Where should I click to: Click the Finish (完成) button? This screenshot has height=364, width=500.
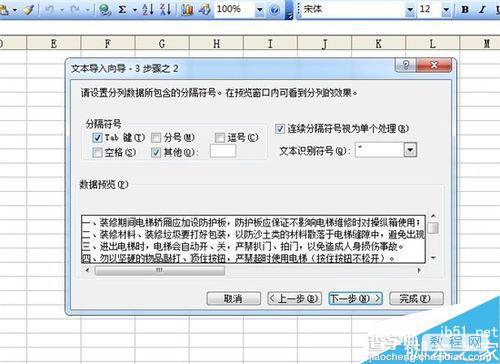pos(416,299)
